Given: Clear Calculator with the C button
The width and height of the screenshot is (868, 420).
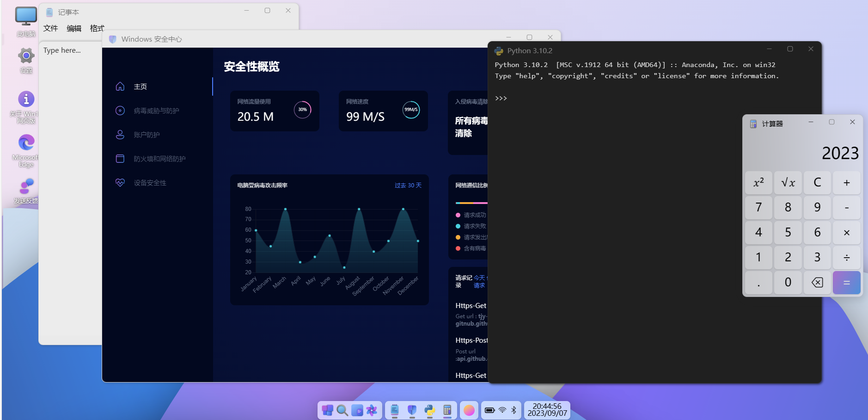Looking at the screenshot, I should click(x=817, y=182).
